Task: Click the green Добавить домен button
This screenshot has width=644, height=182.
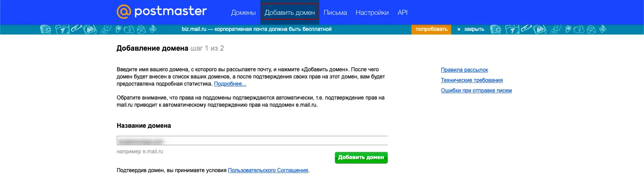Action: [x=361, y=157]
